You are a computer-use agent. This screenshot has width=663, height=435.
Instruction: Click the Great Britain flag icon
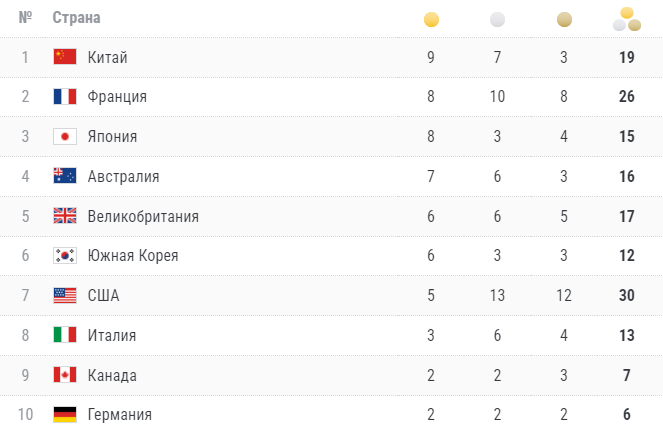click(65, 216)
